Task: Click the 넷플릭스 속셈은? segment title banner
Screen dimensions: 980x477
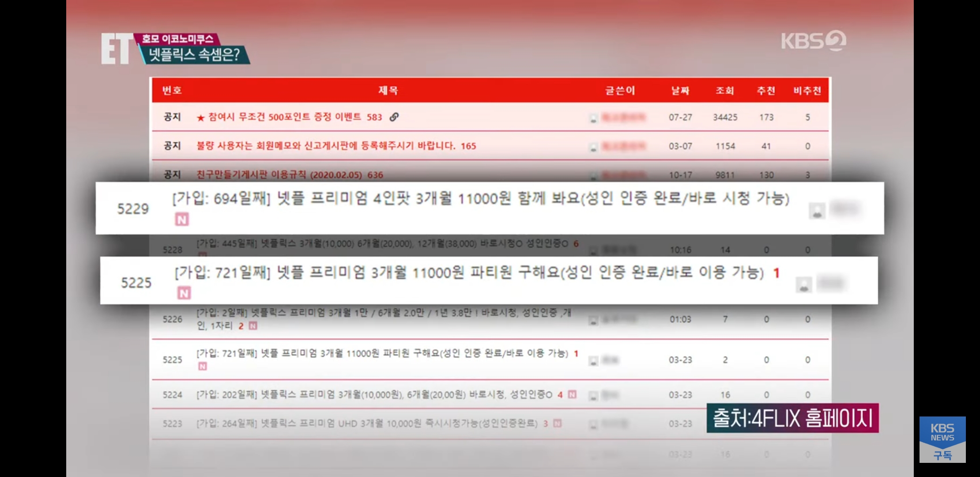Action: [194, 54]
